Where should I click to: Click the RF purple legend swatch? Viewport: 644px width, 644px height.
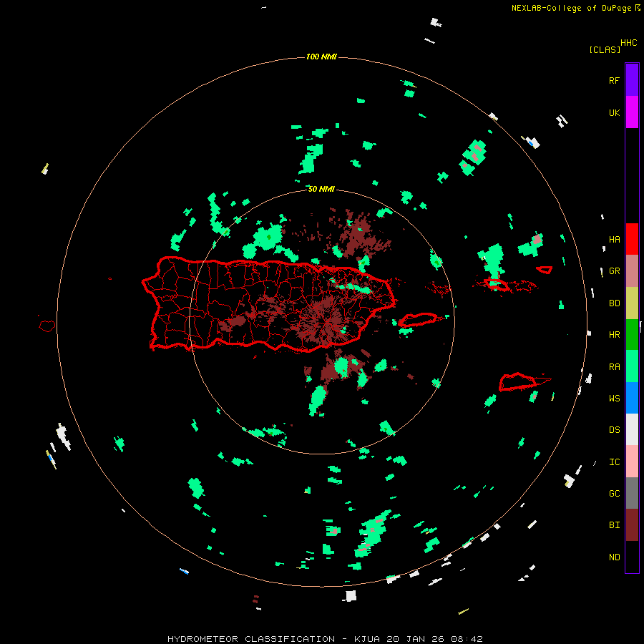tap(632, 80)
